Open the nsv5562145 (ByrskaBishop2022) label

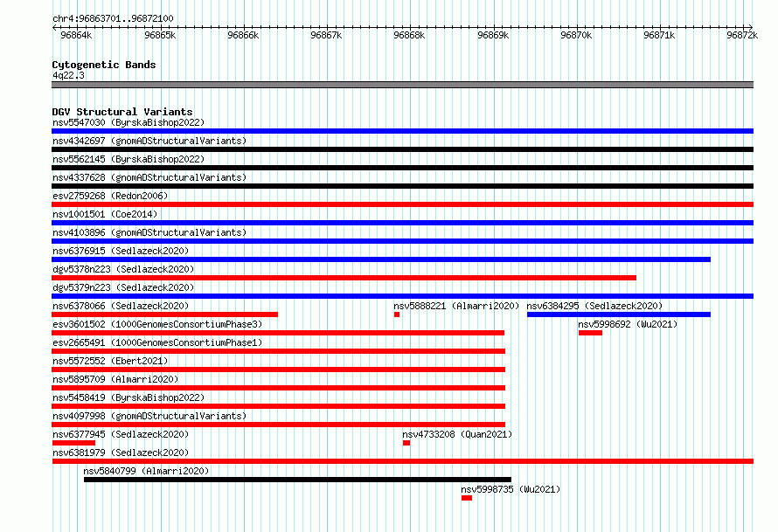point(129,159)
